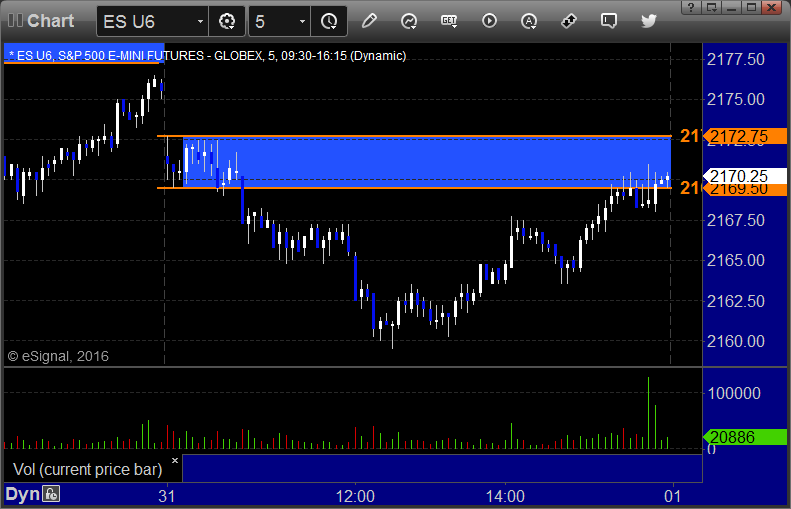Click the Chart window title label
The image size is (791, 509).
[50, 21]
